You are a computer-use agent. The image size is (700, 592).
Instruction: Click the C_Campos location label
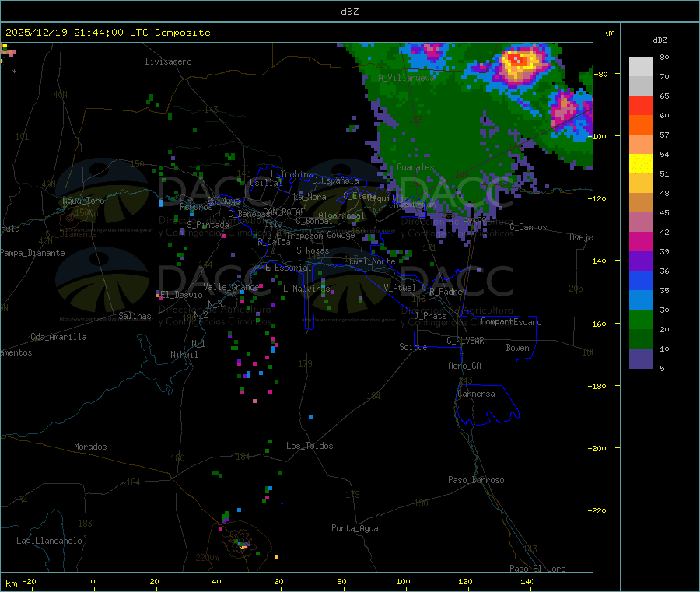(x=528, y=227)
